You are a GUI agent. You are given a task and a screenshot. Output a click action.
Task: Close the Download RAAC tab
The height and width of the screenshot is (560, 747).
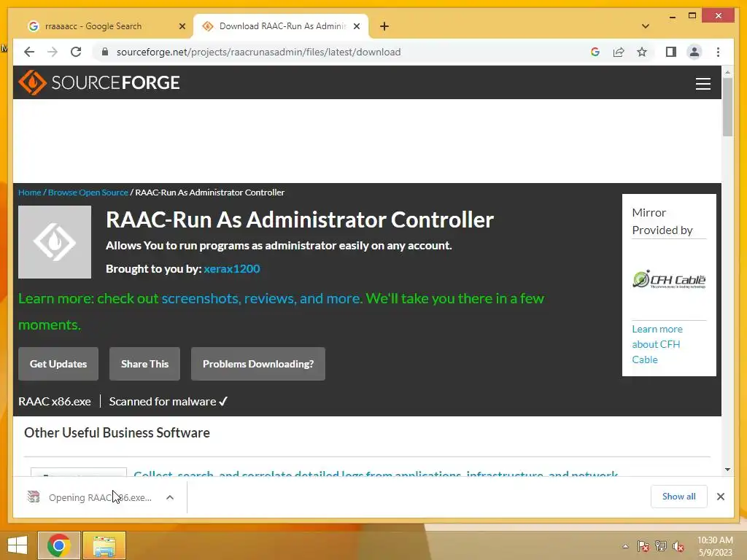pos(356,26)
